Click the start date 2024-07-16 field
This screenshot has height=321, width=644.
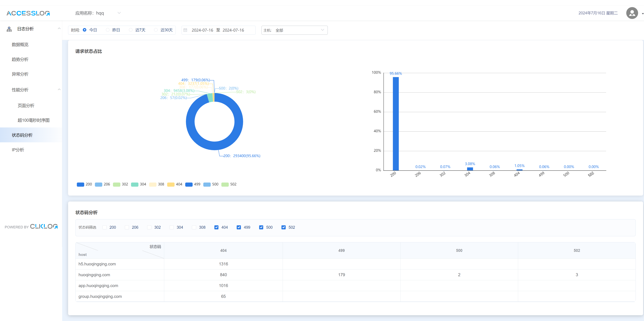coord(202,30)
